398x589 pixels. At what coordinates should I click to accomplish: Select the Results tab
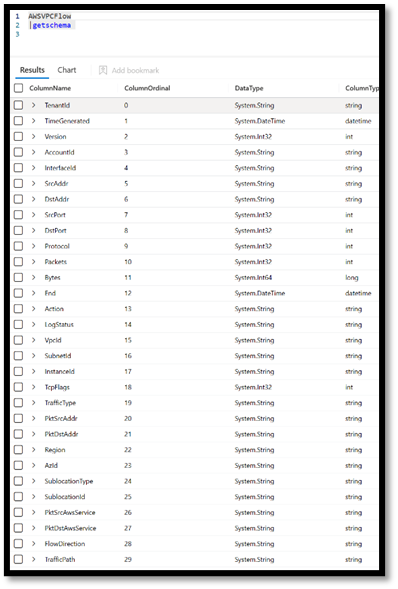click(32, 70)
